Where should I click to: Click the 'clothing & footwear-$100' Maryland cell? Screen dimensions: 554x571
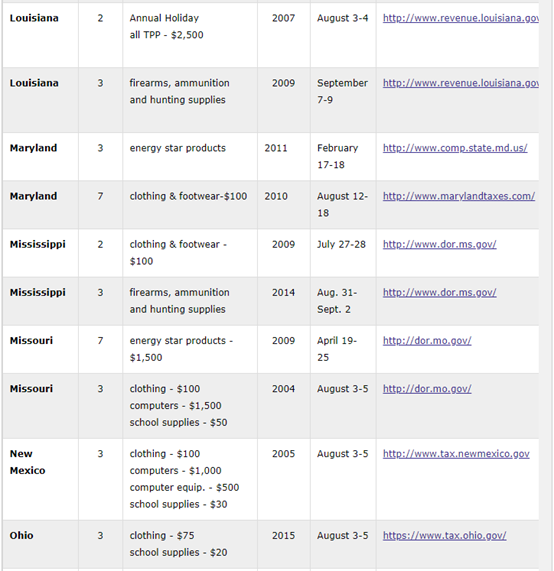[x=190, y=205]
